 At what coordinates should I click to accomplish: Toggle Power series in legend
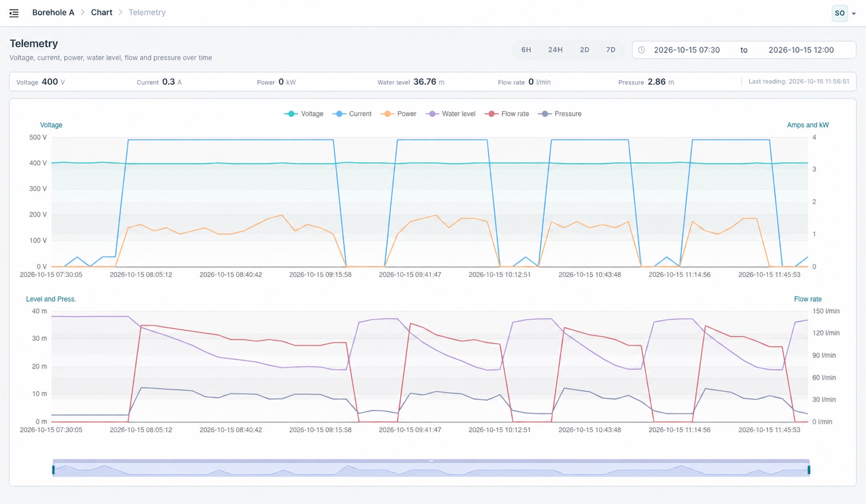click(x=399, y=114)
